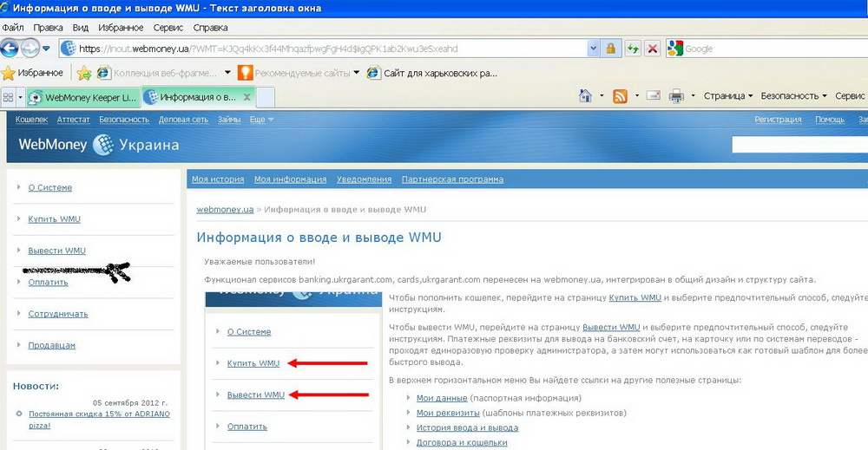The height and width of the screenshot is (450, 868).
Task: Expand the RSS feeds dropdown arrow
Action: [636, 95]
